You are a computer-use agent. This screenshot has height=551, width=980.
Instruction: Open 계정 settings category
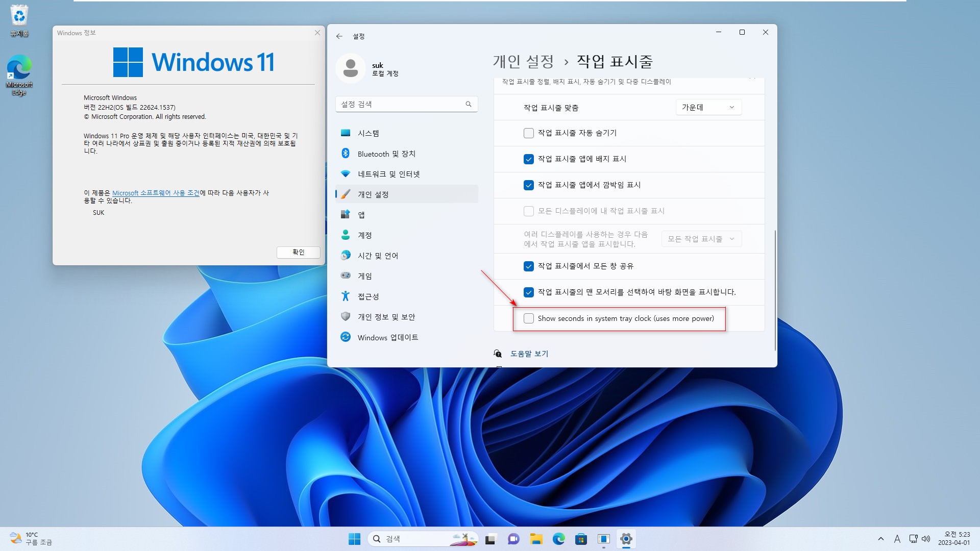[407, 235]
